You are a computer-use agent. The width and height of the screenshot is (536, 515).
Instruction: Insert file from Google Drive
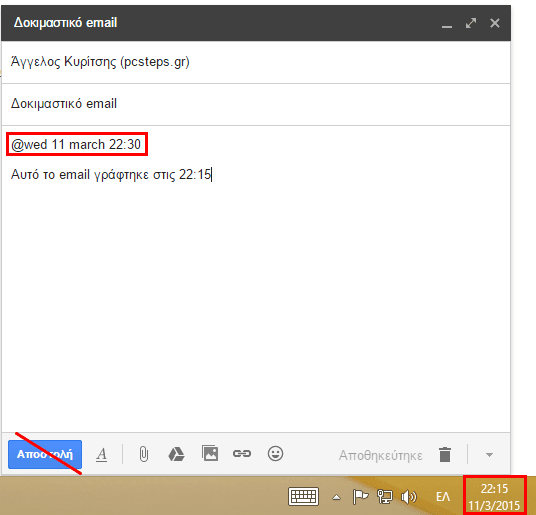click(x=176, y=454)
